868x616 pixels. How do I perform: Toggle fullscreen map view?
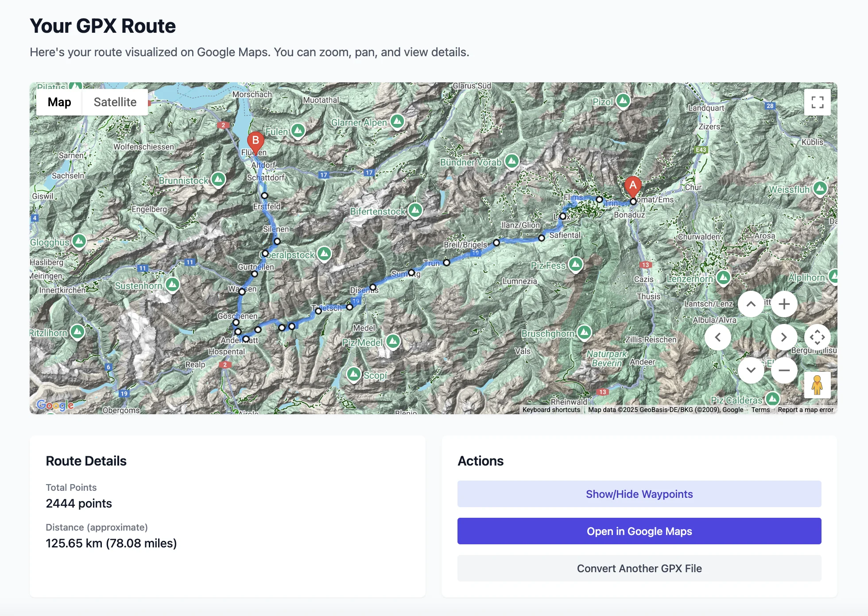pos(817,102)
